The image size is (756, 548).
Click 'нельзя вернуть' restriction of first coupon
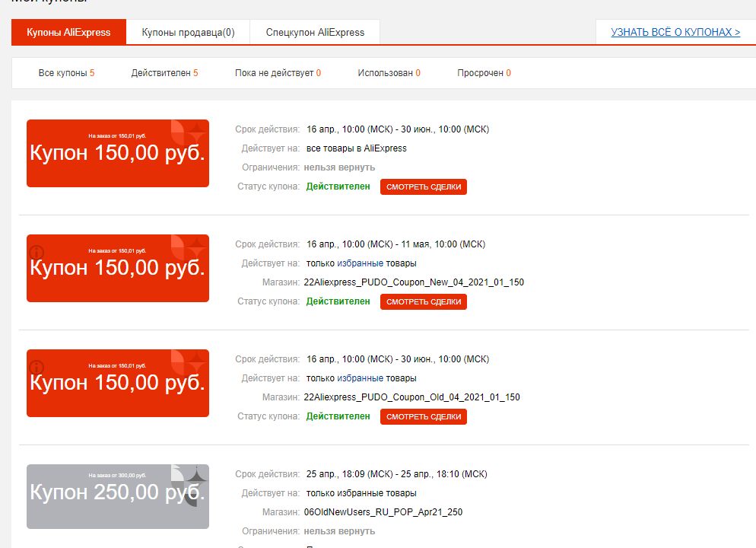pyautogui.click(x=339, y=167)
